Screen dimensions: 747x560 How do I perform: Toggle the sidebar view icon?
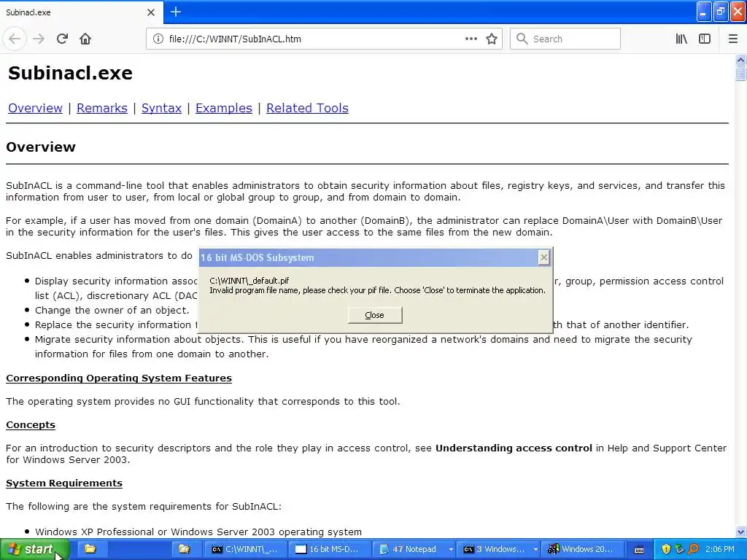pyautogui.click(x=705, y=39)
